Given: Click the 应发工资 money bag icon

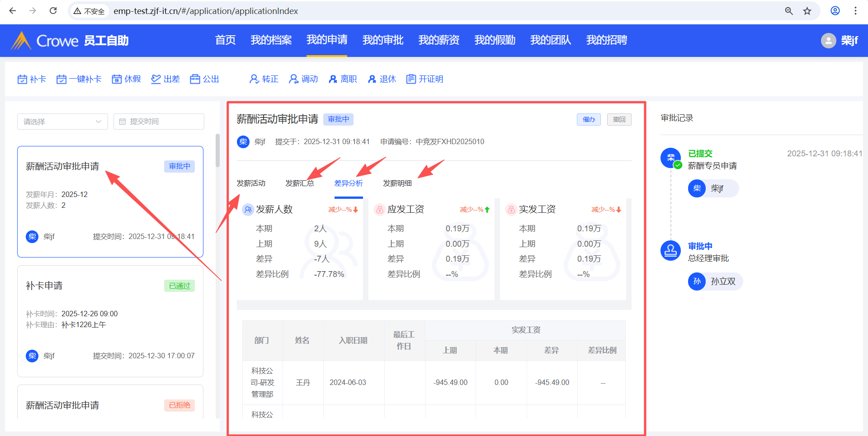Looking at the screenshot, I should click(380, 210).
